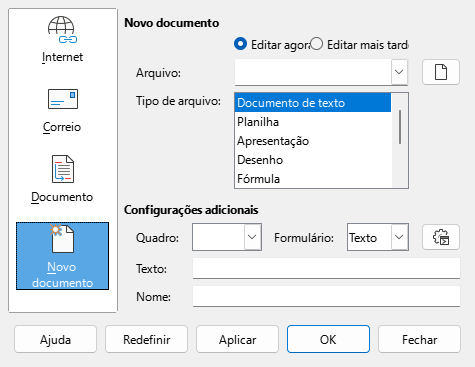Focus the Arquivo path input field
The height and width of the screenshot is (367, 475).
pyautogui.click(x=313, y=72)
